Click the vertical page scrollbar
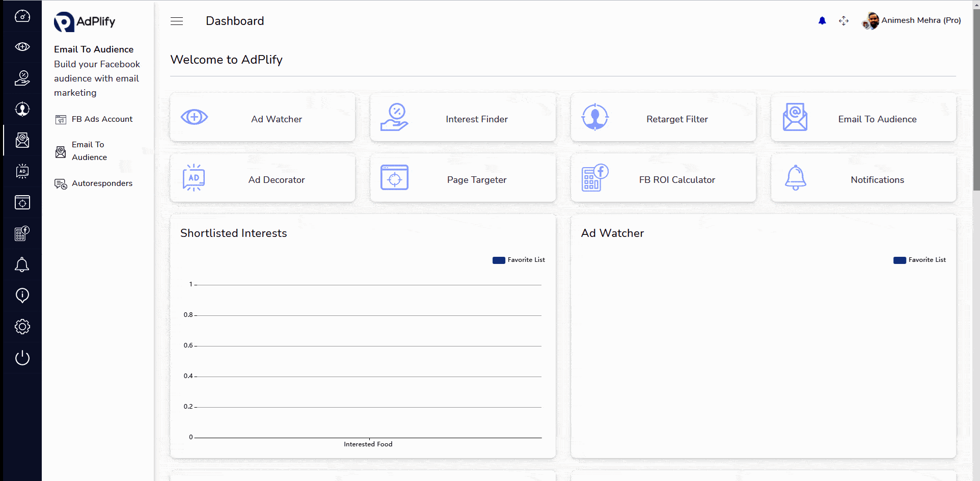Screen dimensions: 980x481 coord(976,102)
